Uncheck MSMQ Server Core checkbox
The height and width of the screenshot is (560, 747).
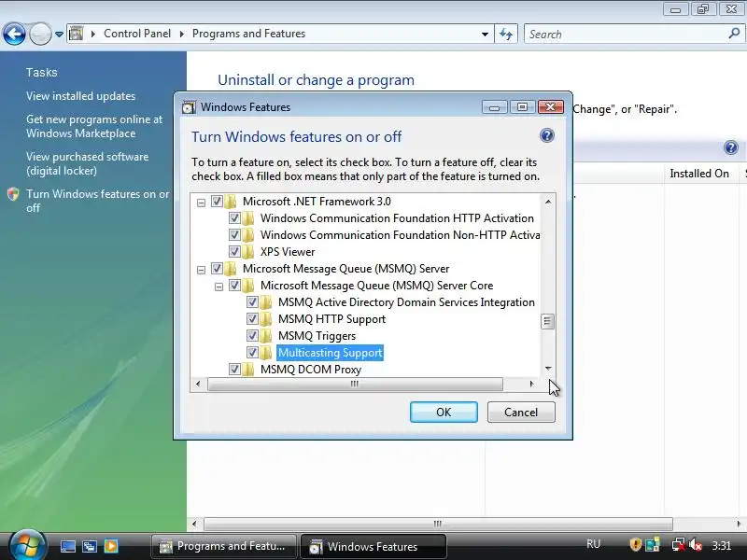coord(234,286)
